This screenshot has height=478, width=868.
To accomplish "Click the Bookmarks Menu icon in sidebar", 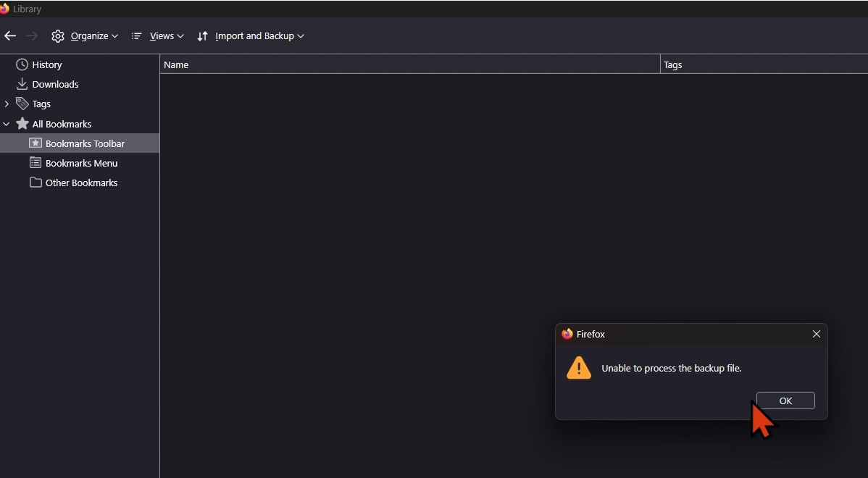I will point(36,163).
